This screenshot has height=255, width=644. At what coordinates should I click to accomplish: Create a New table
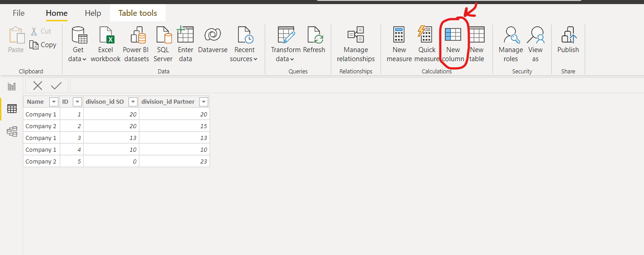pyautogui.click(x=477, y=44)
